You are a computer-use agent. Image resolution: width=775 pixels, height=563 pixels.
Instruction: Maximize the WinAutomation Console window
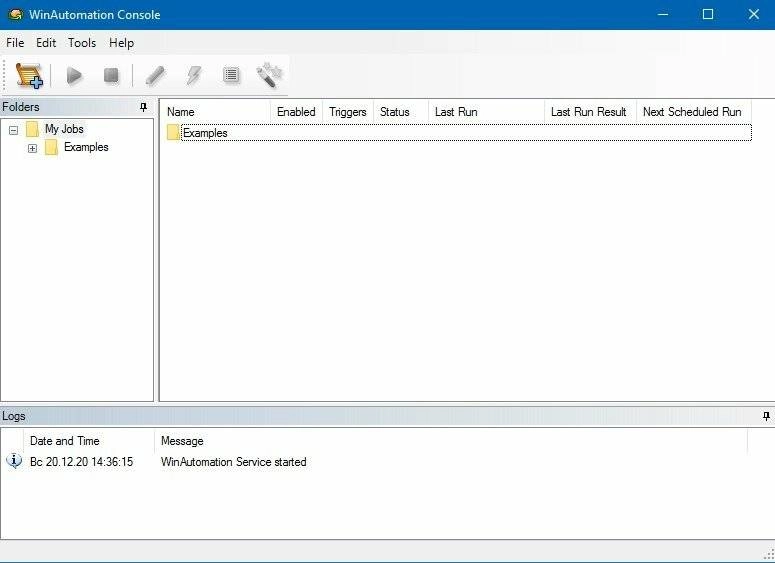click(x=708, y=14)
